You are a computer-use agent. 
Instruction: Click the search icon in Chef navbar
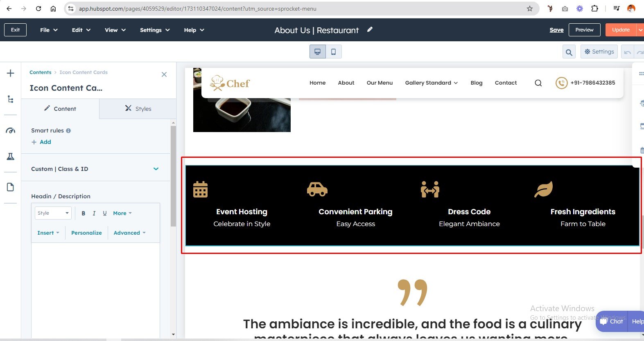[x=538, y=83]
